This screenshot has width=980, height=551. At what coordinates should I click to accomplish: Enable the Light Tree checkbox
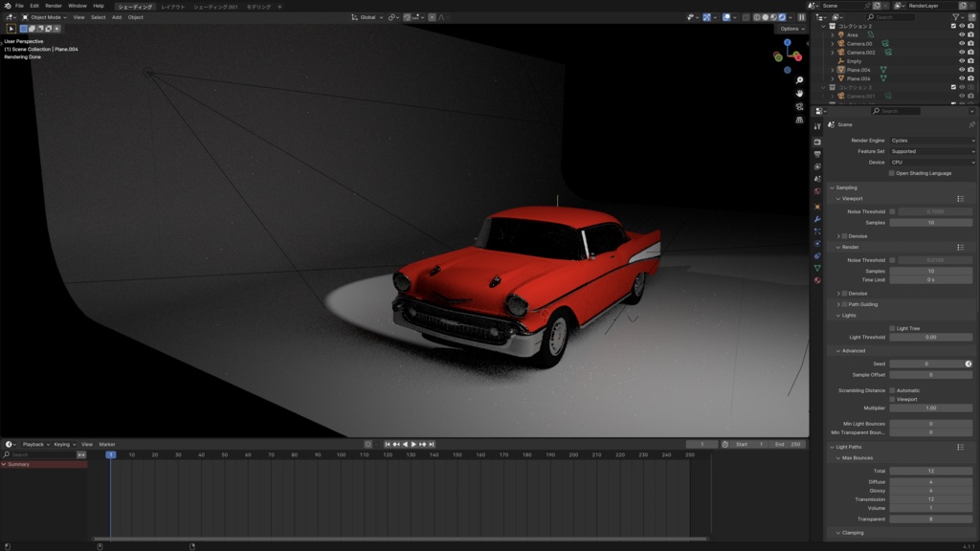pos(892,328)
